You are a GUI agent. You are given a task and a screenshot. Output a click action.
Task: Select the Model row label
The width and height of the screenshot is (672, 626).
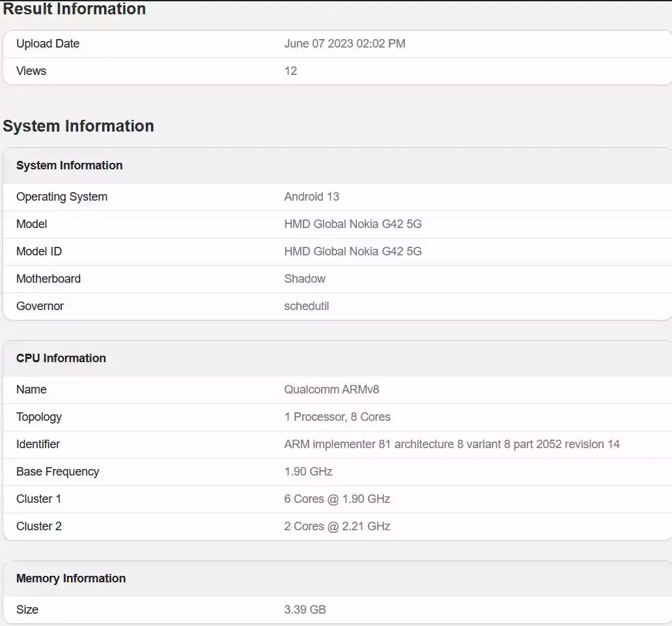tap(32, 224)
